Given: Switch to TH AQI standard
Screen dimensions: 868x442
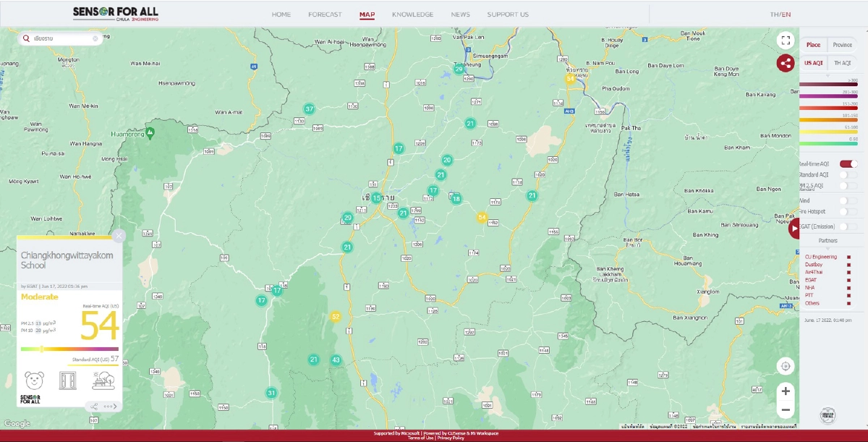Looking at the screenshot, I should click(x=842, y=63).
